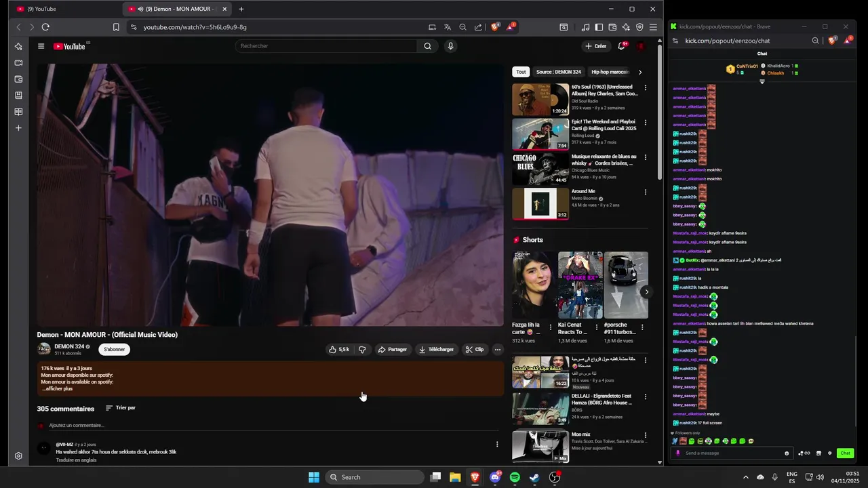
Task: Click the Clip button
Action: pos(475,350)
